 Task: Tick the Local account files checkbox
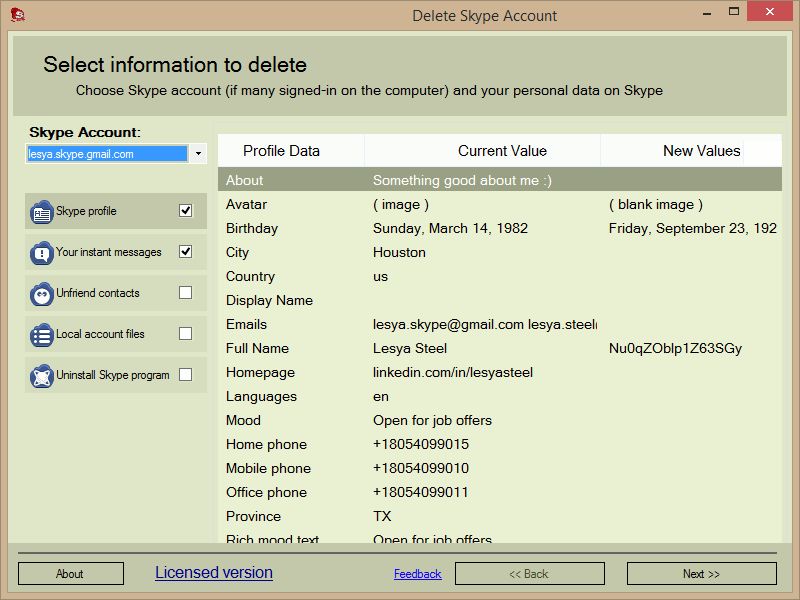click(186, 334)
